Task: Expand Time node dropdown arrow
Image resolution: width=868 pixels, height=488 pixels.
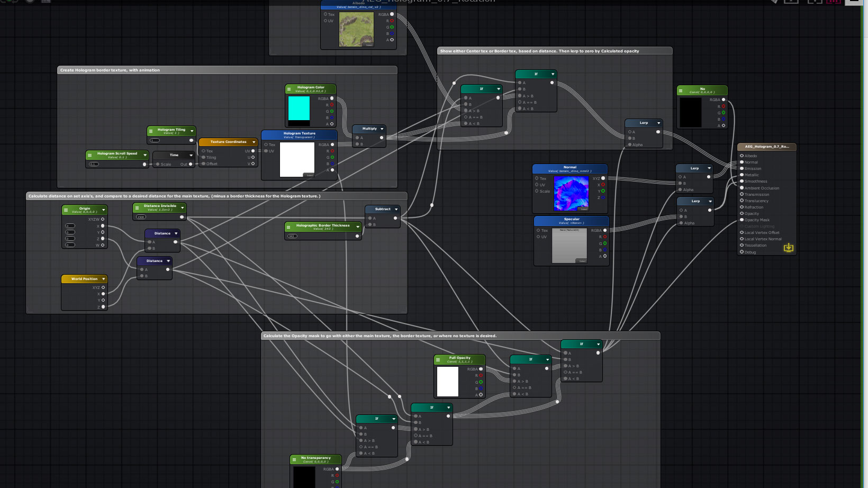Action: pos(191,155)
